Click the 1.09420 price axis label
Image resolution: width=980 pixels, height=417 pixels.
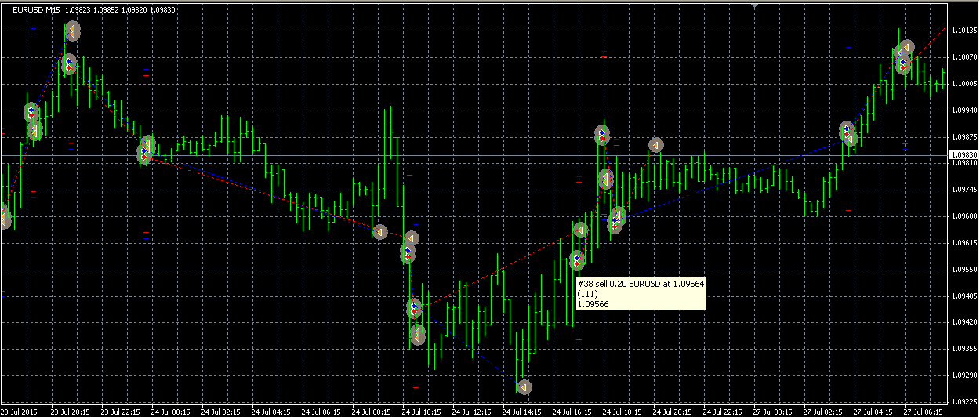click(963, 322)
